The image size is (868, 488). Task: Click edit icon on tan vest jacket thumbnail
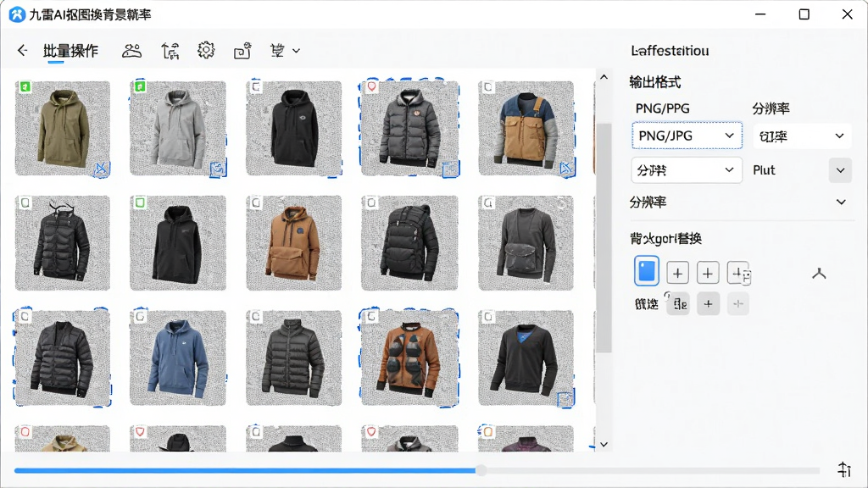566,169
